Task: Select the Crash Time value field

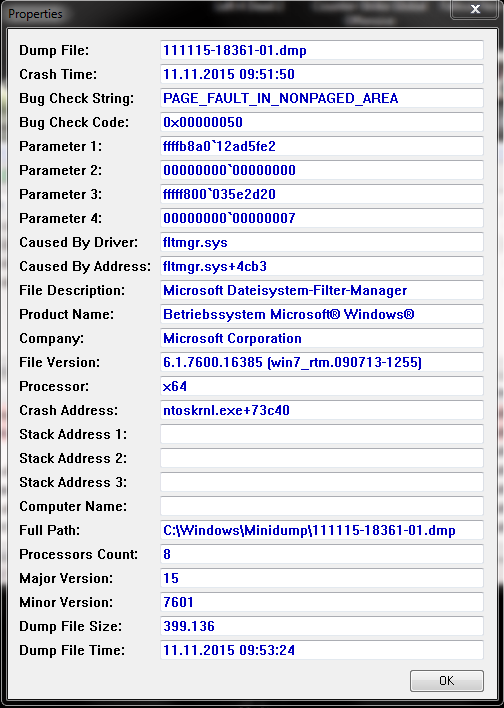Action: pyautogui.click(x=322, y=74)
